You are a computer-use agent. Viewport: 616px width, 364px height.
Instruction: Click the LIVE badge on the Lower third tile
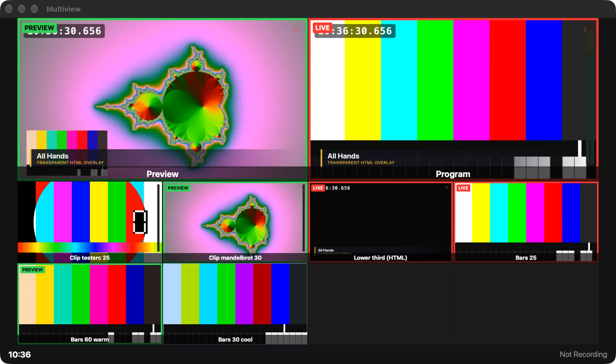318,188
